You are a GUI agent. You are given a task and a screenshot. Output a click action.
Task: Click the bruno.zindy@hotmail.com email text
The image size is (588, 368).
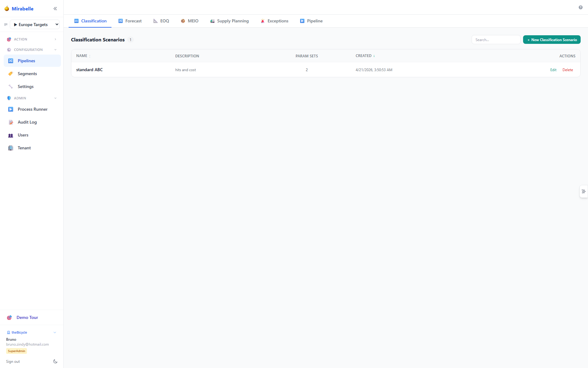coord(28,344)
